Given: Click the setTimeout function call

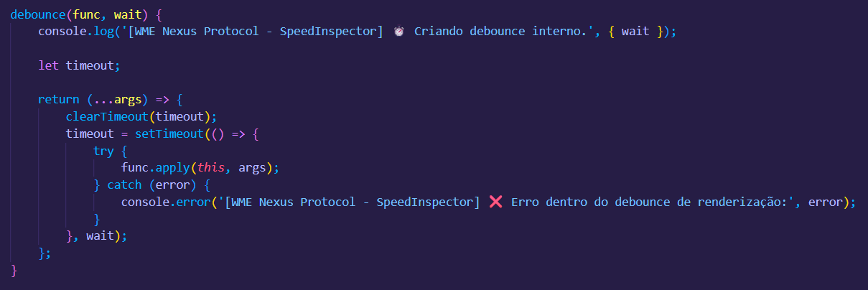Looking at the screenshot, I should tap(169, 134).
